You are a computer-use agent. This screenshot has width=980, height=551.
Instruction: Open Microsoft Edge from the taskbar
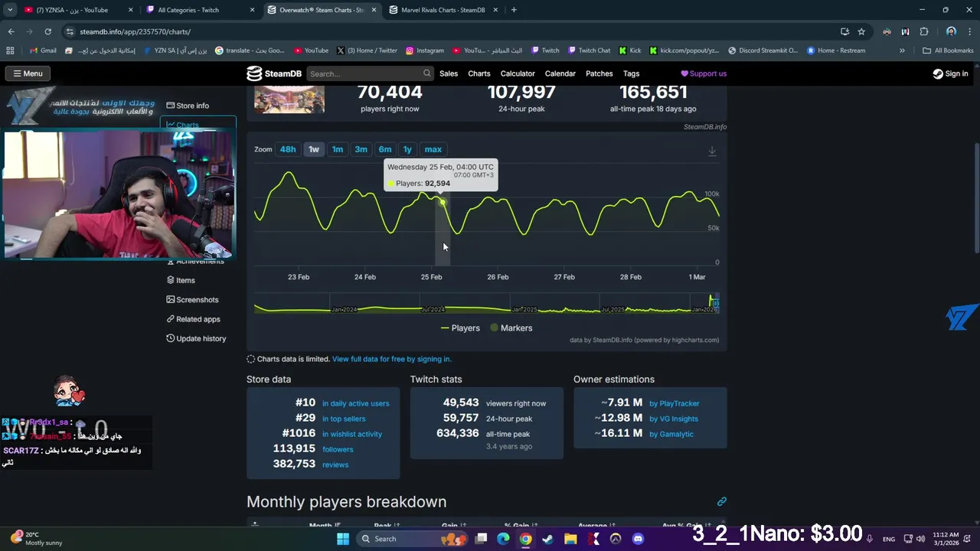click(503, 539)
